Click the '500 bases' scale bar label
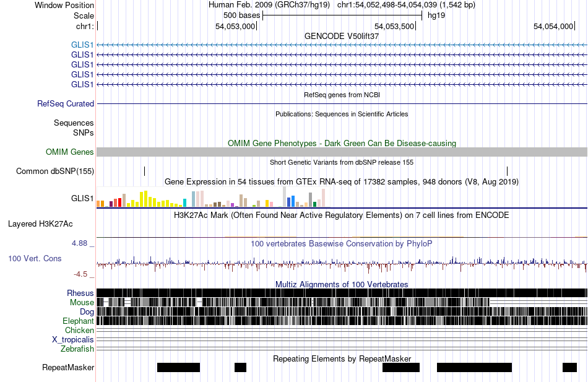This screenshot has width=588, height=382. click(241, 15)
